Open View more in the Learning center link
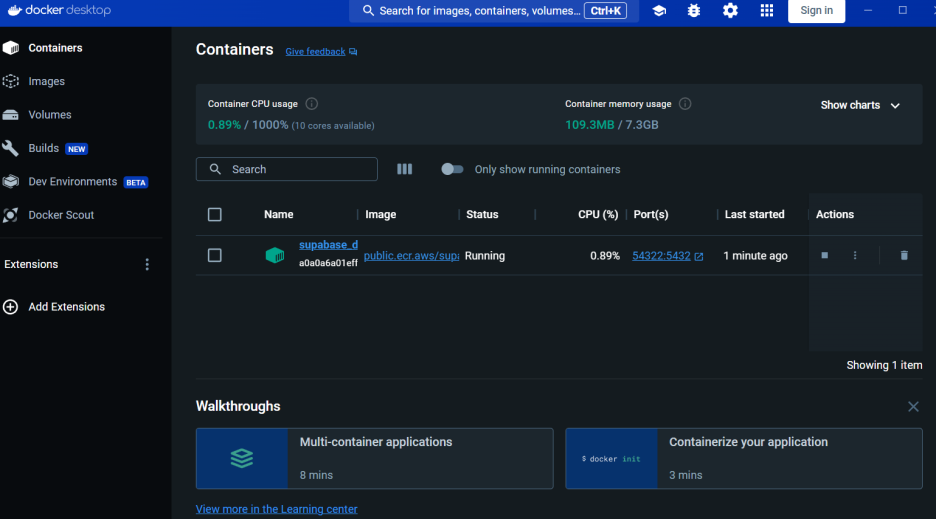936x519 pixels. point(276,509)
